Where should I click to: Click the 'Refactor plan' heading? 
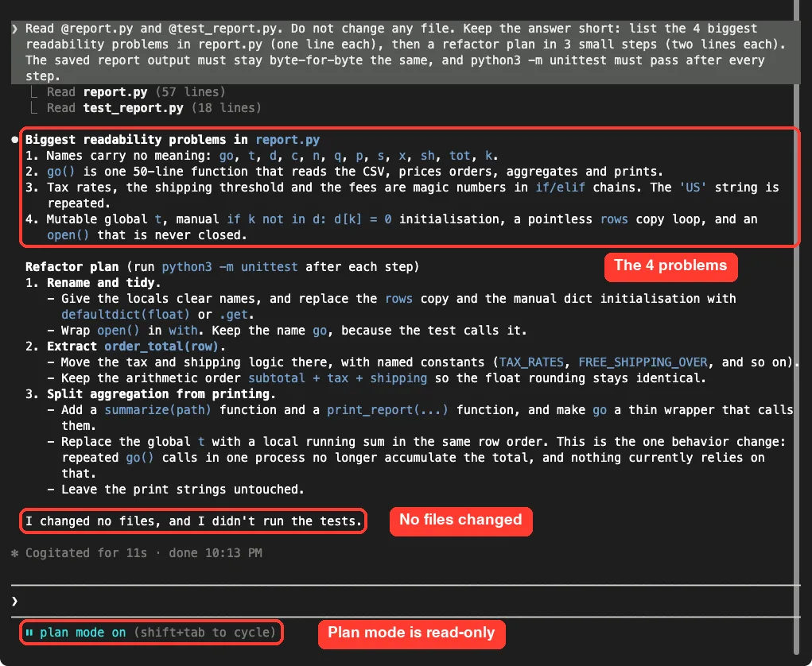[x=72, y=267]
